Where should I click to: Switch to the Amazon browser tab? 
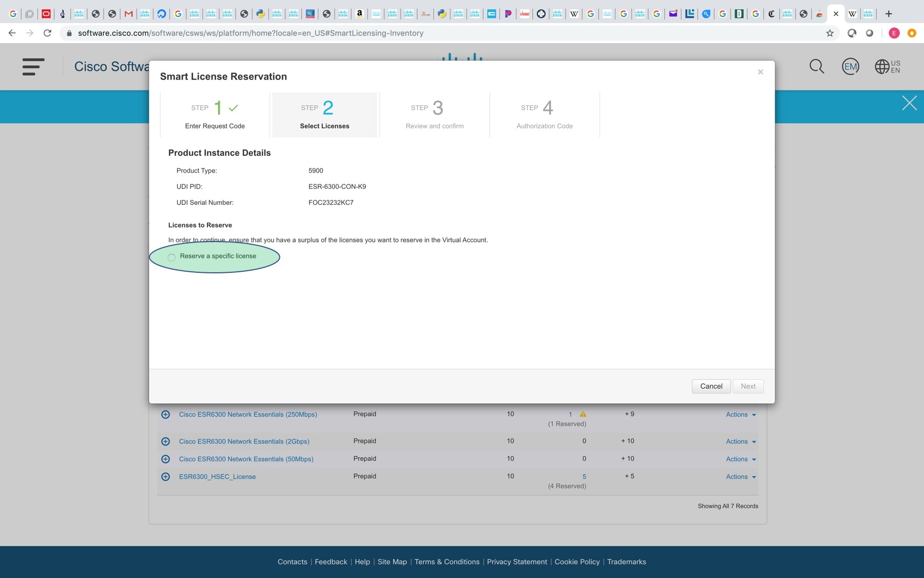pyautogui.click(x=359, y=14)
